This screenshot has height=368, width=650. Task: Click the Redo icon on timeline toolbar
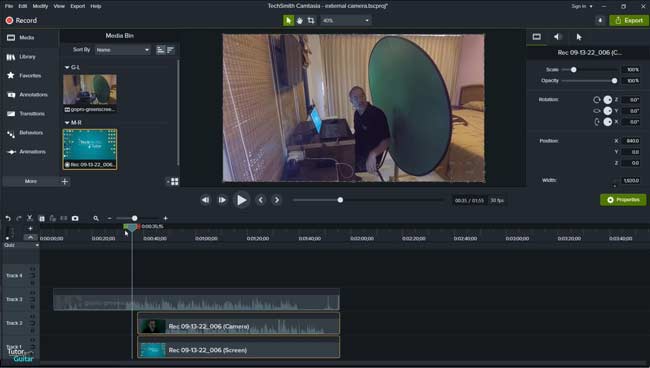[x=19, y=218]
